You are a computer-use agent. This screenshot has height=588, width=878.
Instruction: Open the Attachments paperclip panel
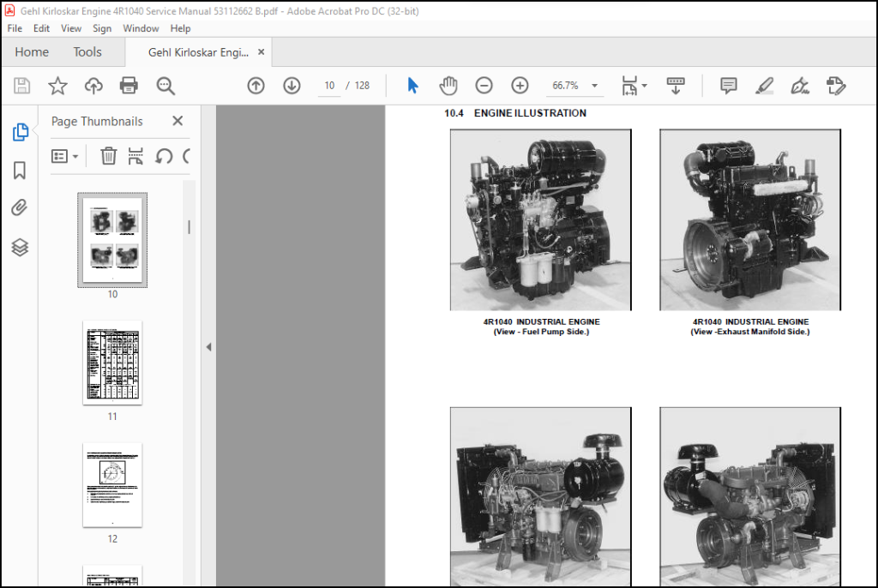coord(20,208)
